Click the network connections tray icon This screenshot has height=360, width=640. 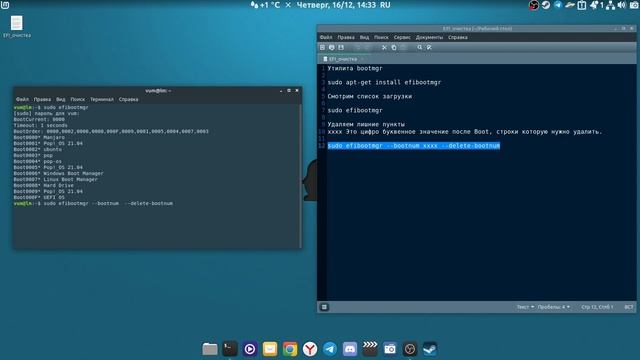610,5
